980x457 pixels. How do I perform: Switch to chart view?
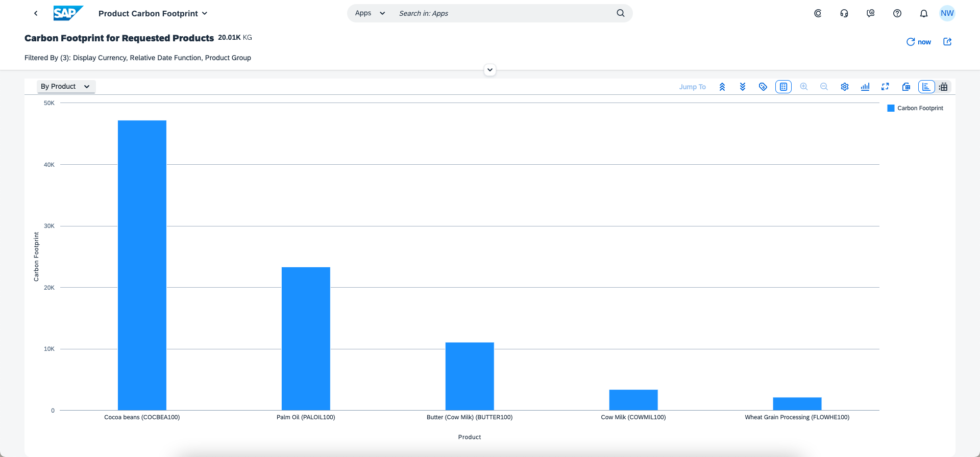[926, 87]
